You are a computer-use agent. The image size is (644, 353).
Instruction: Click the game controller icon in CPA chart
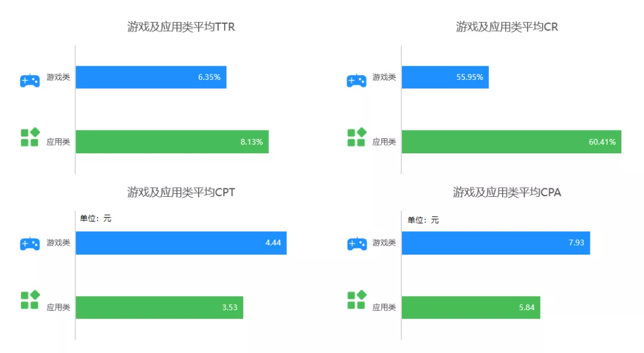pyautogui.click(x=357, y=244)
